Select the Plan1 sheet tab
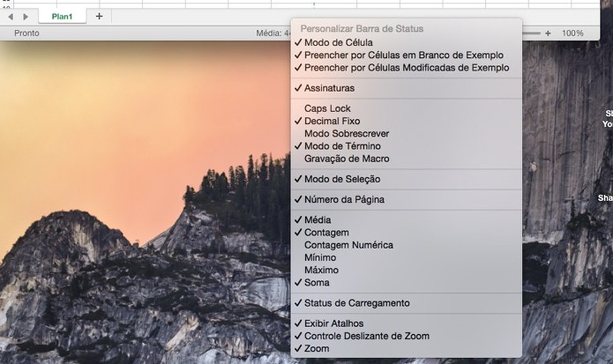This screenshot has height=364, width=613. tap(62, 16)
